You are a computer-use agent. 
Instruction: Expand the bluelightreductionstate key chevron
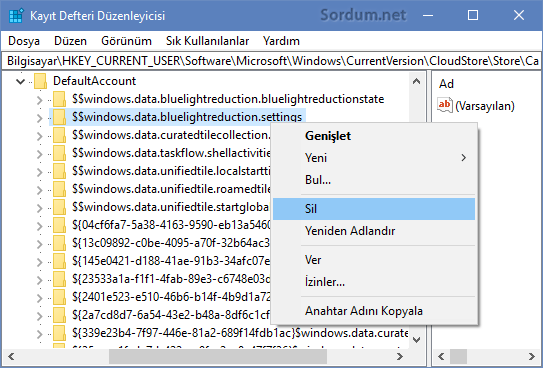[39, 100]
